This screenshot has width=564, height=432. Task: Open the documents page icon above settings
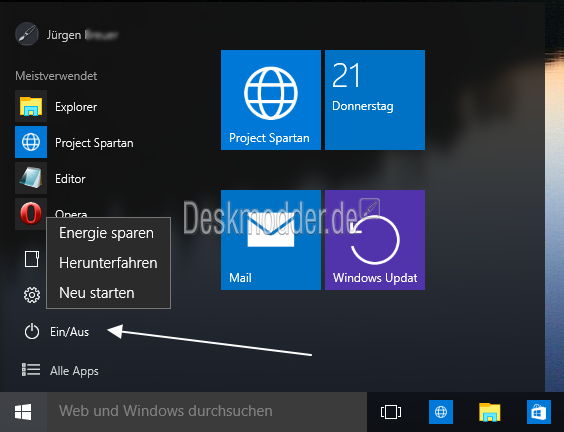pyautogui.click(x=32, y=259)
